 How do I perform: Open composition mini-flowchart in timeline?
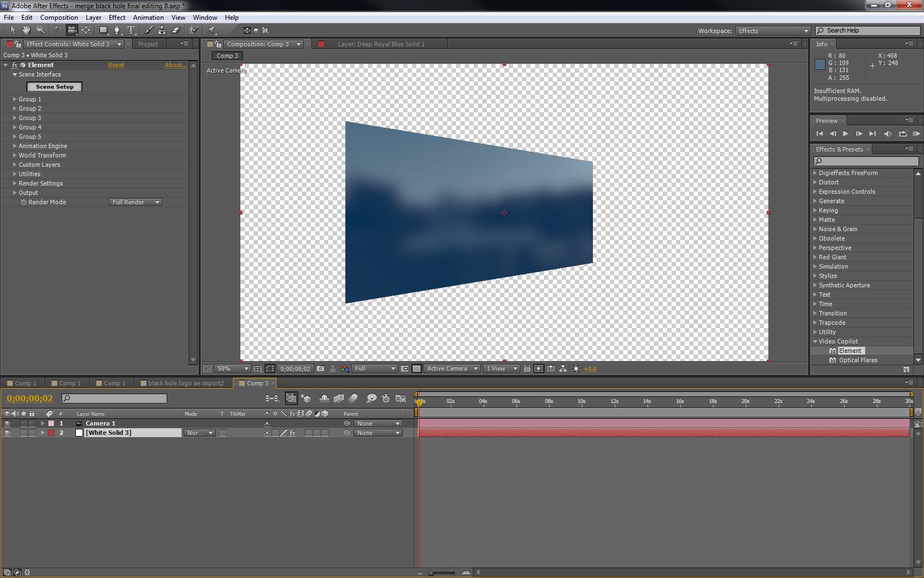coord(272,399)
